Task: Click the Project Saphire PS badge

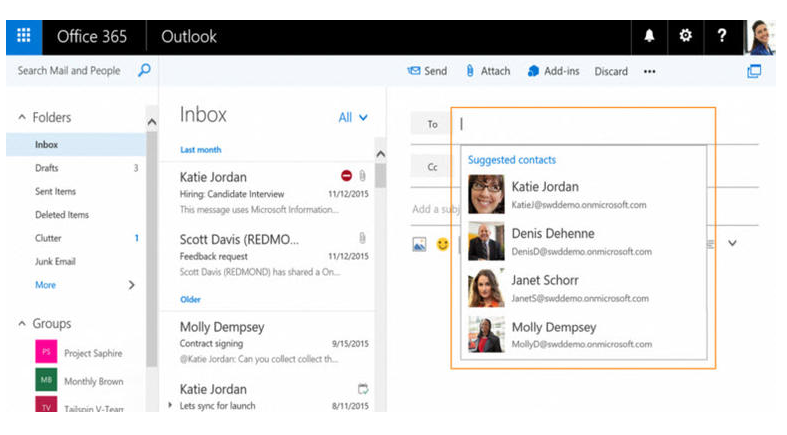Action: point(46,351)
